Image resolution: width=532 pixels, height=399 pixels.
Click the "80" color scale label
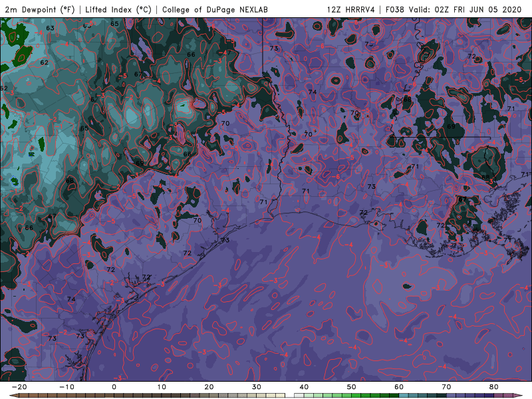494,387
